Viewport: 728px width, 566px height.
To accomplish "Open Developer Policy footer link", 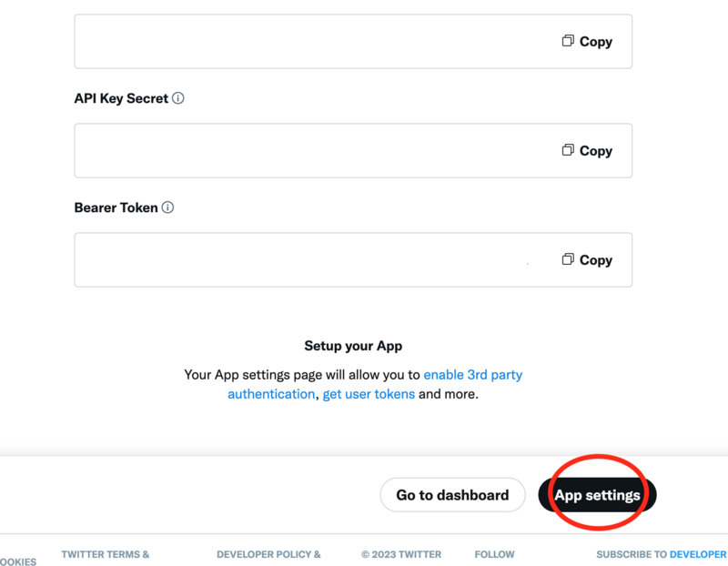I will click(x=268, y=554).
